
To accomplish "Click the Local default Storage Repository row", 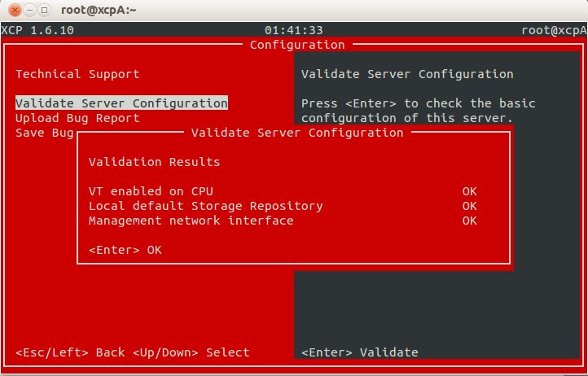I will click(283, 206).
